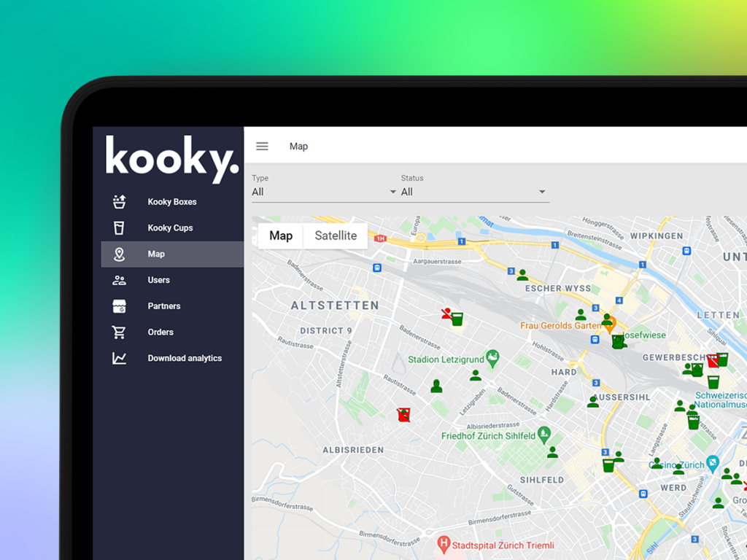Open the Kooky Boxes section

pyautogui.click(x=172, y=202)
